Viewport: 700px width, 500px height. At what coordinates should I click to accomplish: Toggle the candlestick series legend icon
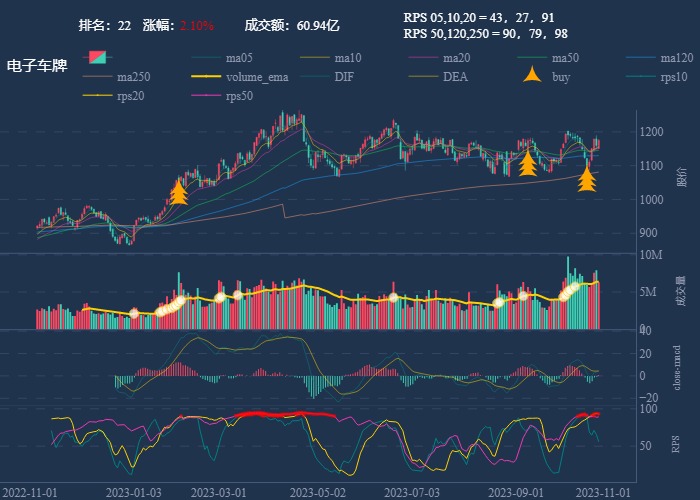97,57
